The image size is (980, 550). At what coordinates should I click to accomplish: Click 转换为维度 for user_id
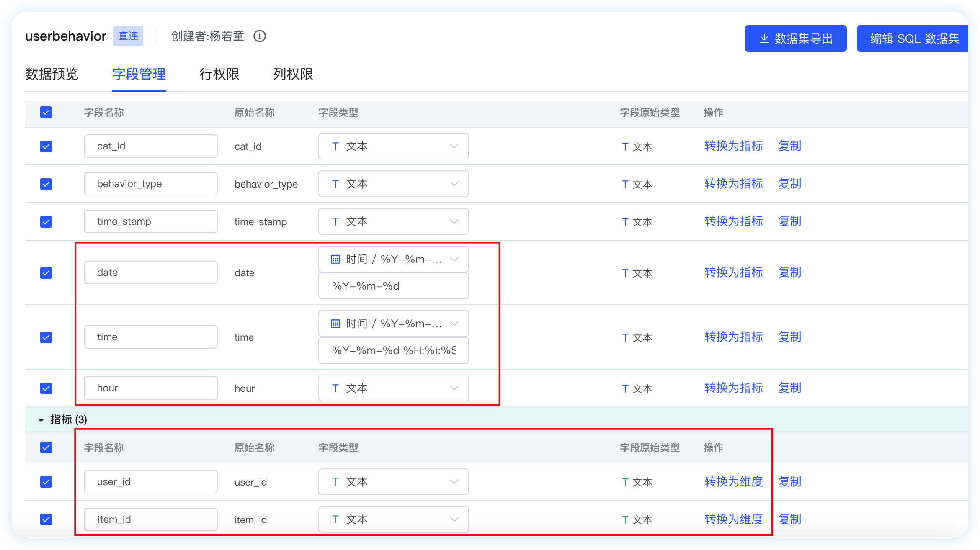(x=734, y=482)
